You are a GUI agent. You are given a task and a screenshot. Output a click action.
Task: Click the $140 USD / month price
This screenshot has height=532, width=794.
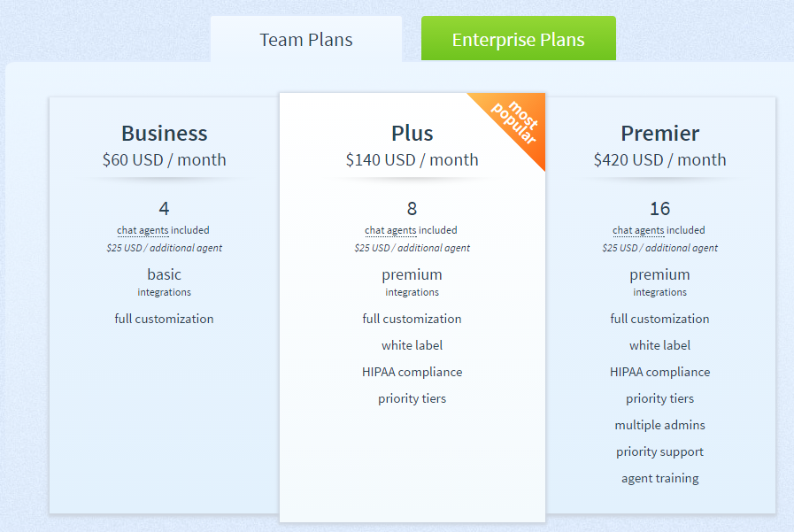pyautogui.click(x=412, y=160)
